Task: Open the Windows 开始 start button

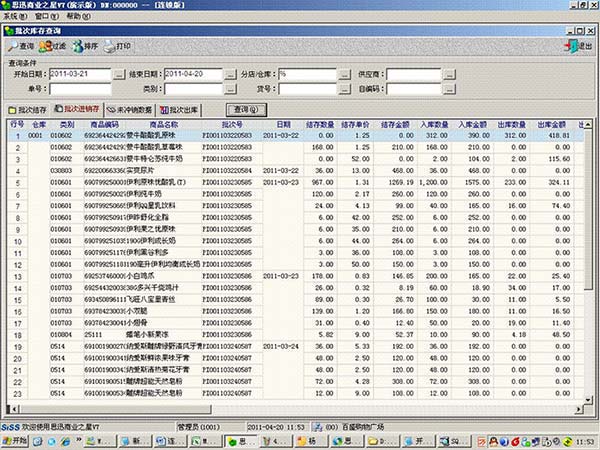Action: [x=15, y=441]
